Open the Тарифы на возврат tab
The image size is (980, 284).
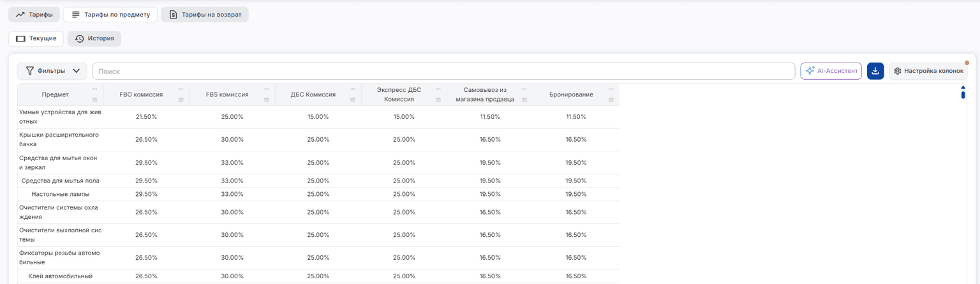point(204,14)
